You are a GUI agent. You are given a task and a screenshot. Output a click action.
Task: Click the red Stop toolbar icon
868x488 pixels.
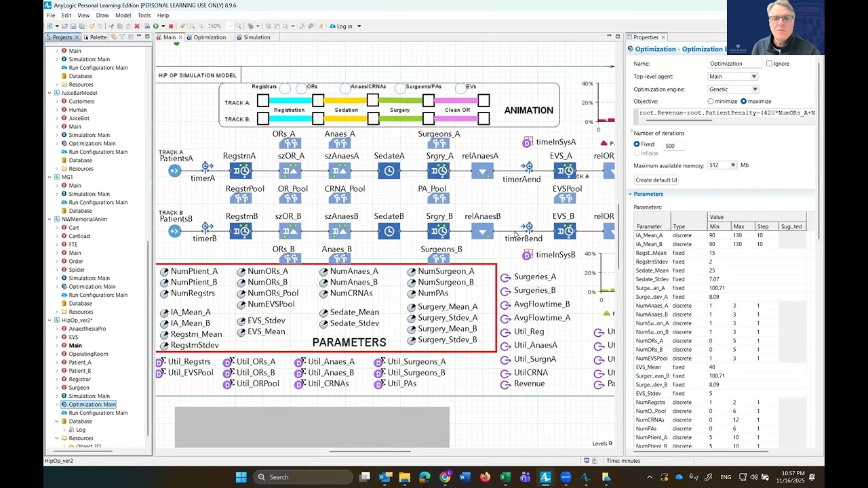tap(171, 26)
